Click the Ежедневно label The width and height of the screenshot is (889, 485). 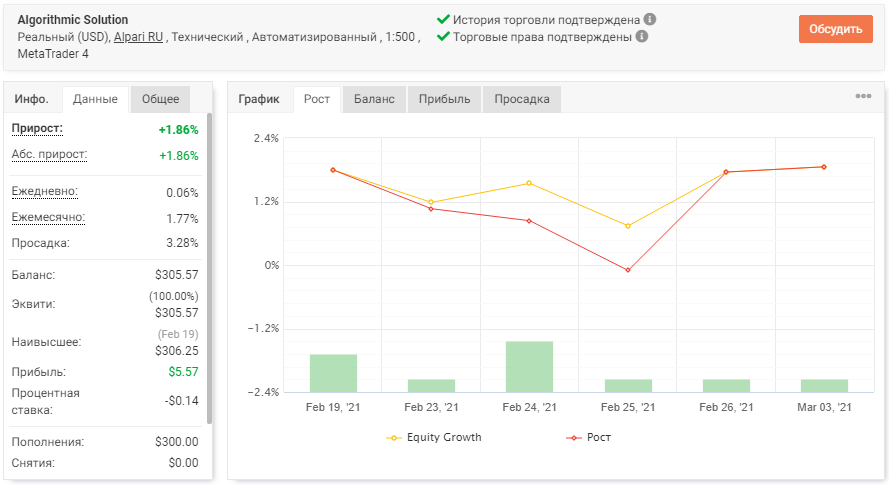coord(45,192)
